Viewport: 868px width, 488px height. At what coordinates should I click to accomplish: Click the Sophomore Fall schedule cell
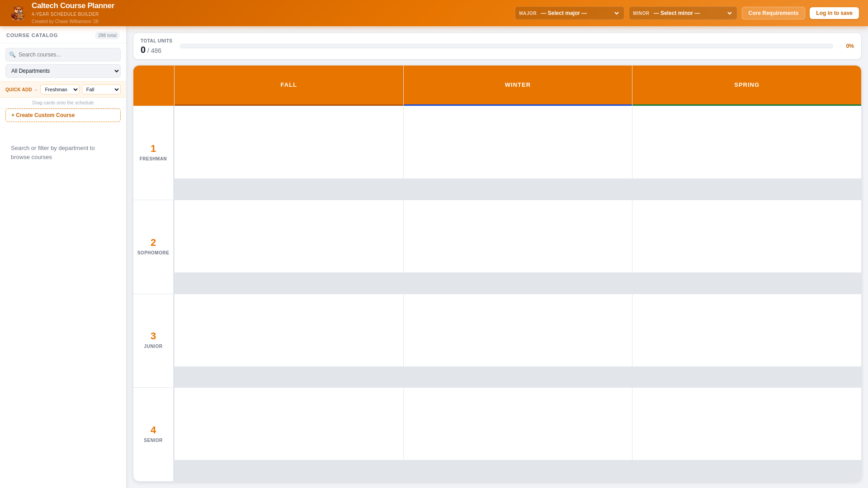tap(288, 236)
